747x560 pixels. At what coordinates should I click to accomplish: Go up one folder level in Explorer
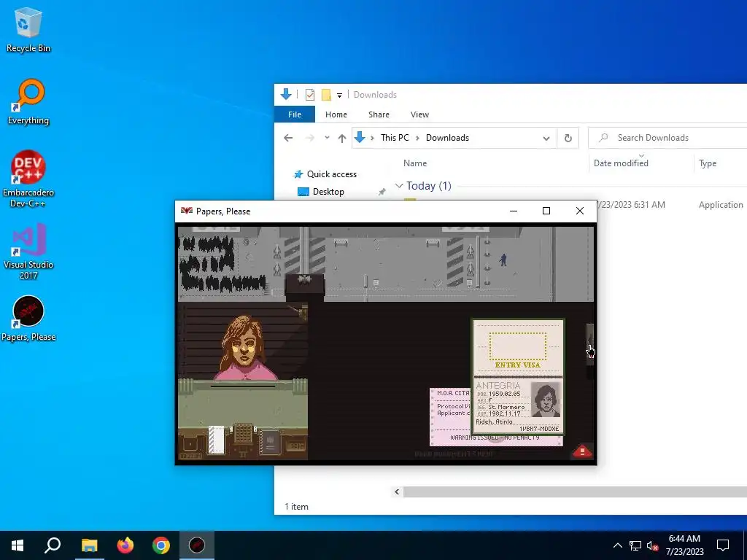341,138
